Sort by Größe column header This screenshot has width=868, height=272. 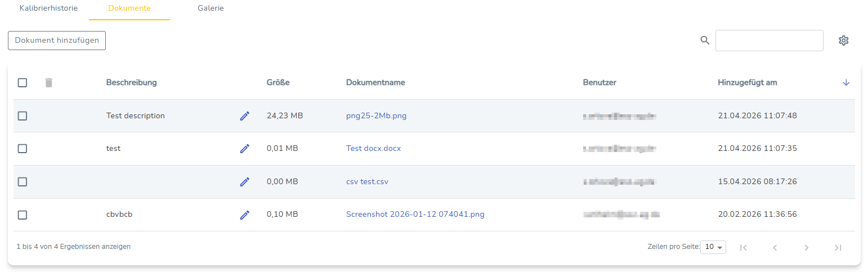[x=278, y=83]
